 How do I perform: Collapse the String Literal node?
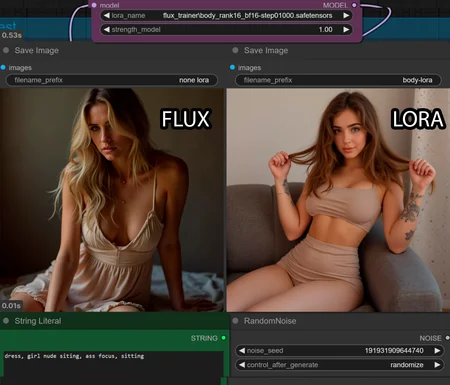6,321
